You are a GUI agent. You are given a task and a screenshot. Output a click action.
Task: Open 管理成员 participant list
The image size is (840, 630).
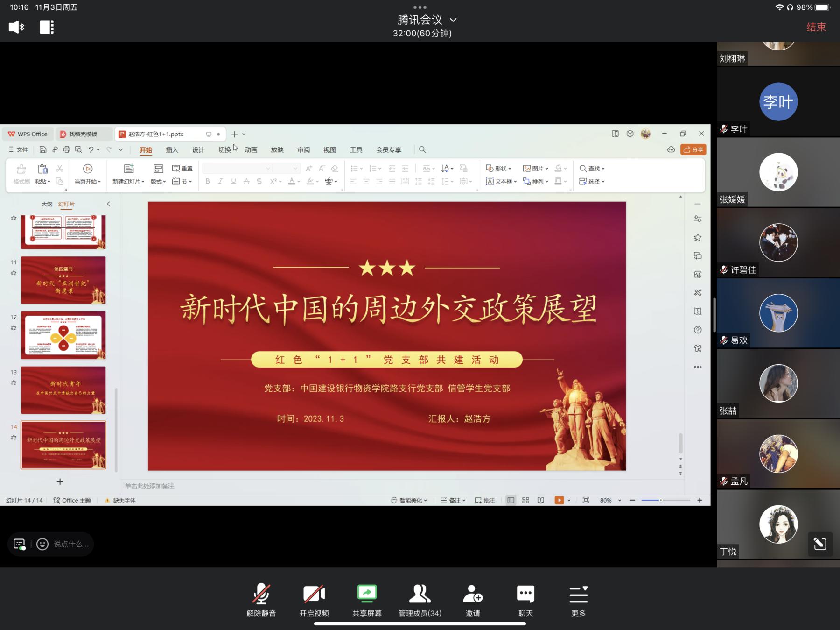(x=420, y=600)
